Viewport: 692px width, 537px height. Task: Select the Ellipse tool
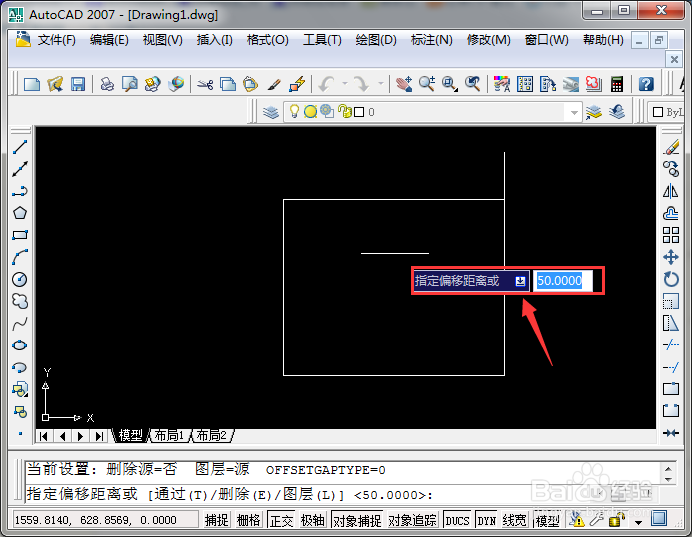(x=20, y=345)
